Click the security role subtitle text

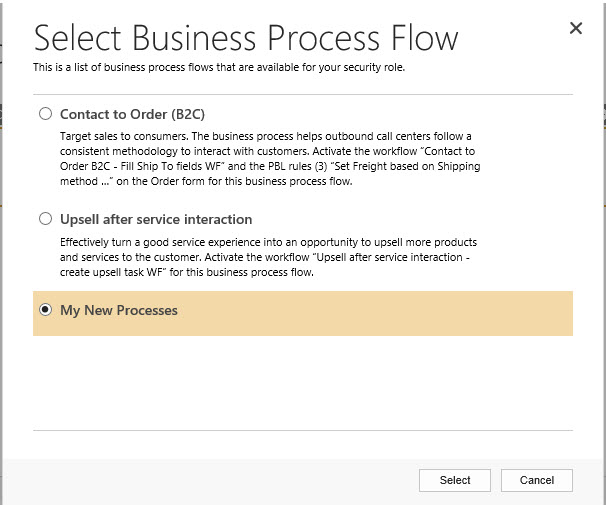click(x=219, y=68)
